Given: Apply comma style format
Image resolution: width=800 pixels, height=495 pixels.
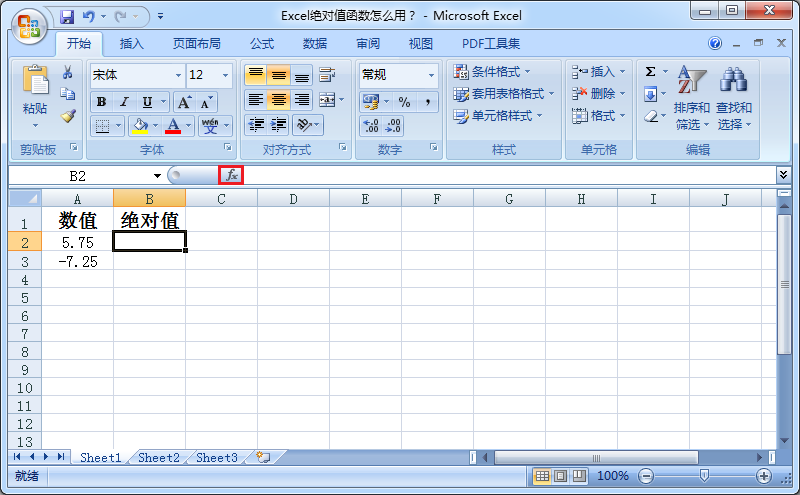Looking at the screenshot, I should 428,102.
